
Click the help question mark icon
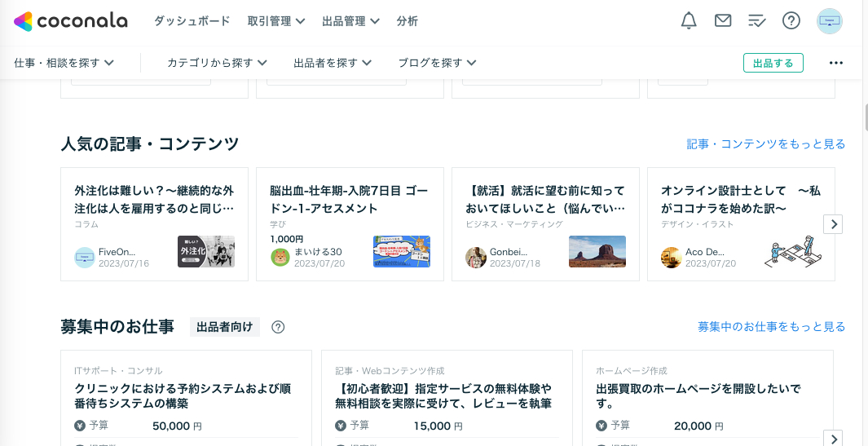(791, 21)
